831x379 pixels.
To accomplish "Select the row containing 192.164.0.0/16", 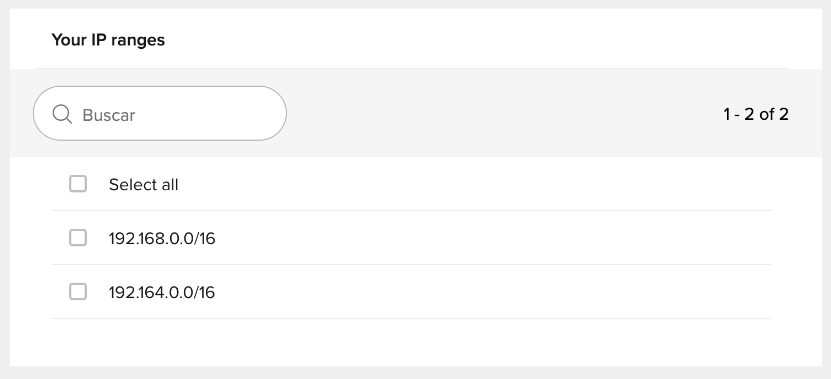I will (x=411, y=292).
